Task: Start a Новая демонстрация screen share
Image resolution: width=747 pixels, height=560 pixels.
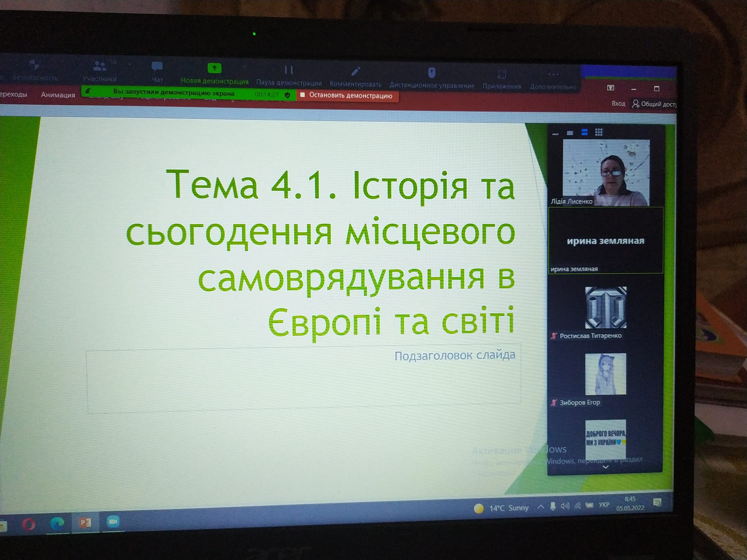Action: click(214, 74)
